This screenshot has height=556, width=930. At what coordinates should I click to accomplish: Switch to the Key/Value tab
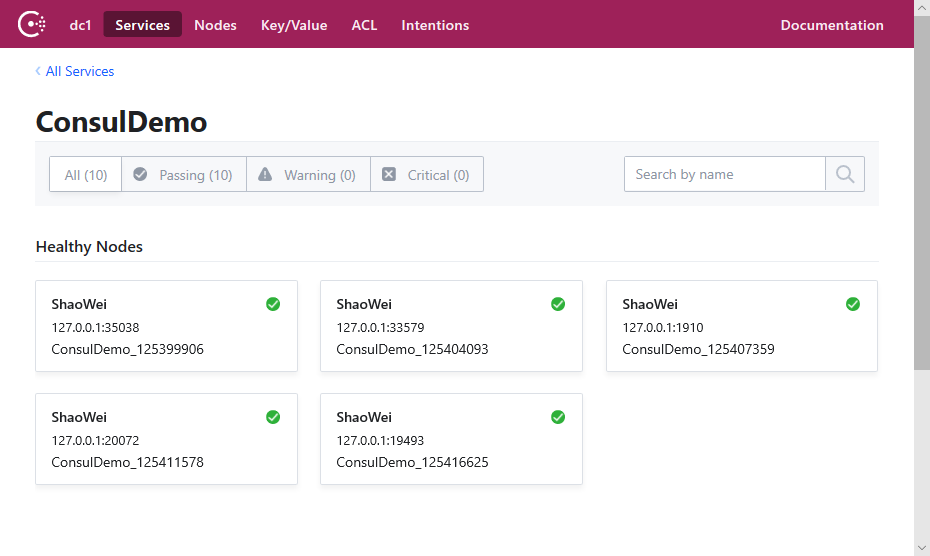pyautogui.click(x=294, y=25)
